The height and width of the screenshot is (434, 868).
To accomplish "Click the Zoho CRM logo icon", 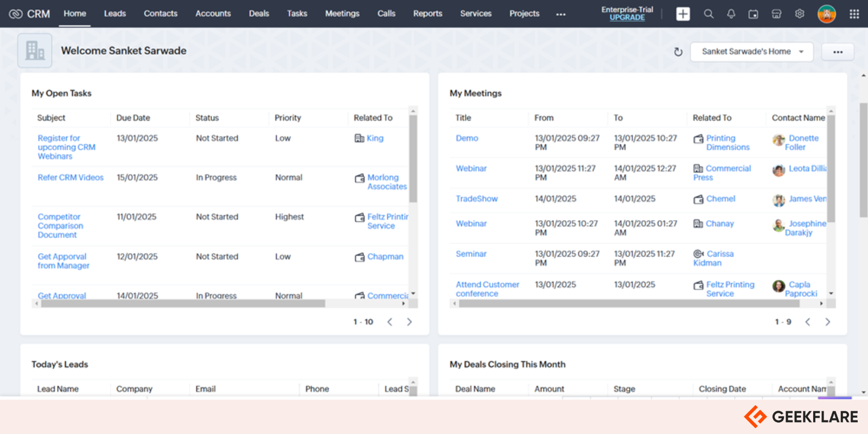I will [16, 14].
